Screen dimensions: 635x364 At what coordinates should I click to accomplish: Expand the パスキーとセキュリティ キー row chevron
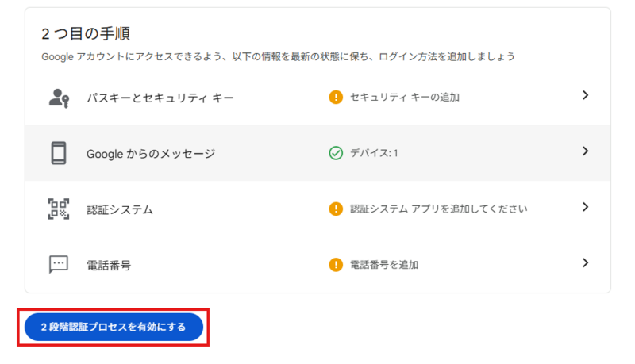tap(585, 96)
